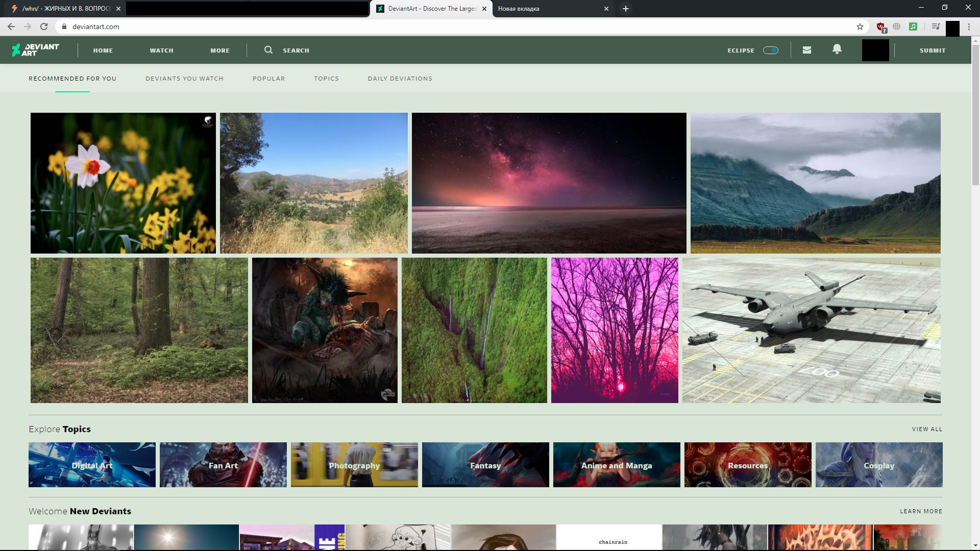Screen dimensions: 980x551
Task: Click the green music extension icon
Action: 913,27
